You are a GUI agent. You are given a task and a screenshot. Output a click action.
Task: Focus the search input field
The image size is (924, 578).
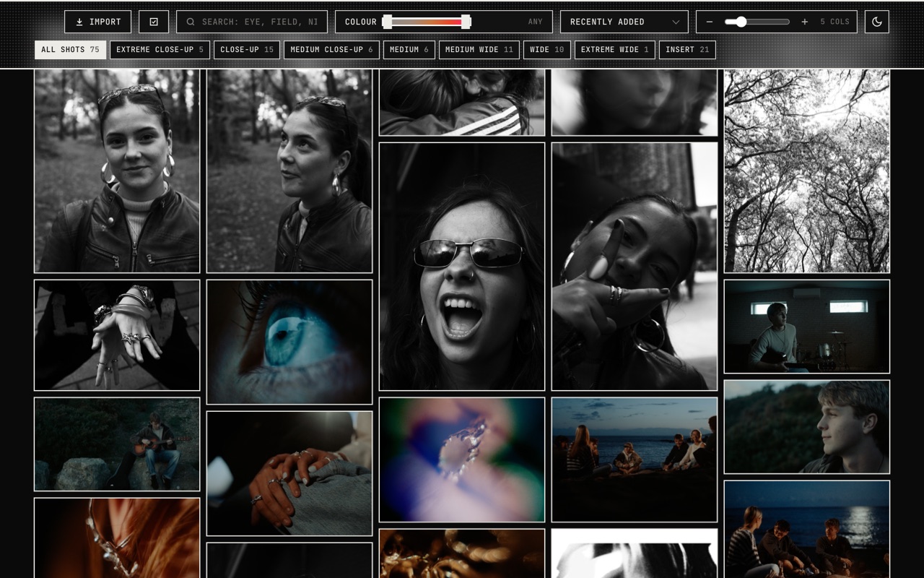point(252,22)
